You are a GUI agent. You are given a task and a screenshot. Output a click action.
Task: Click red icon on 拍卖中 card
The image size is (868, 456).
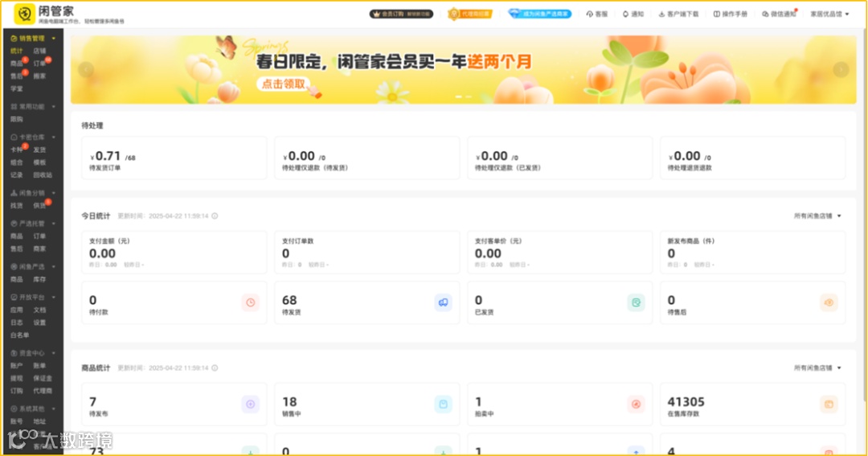pos(636,404)
